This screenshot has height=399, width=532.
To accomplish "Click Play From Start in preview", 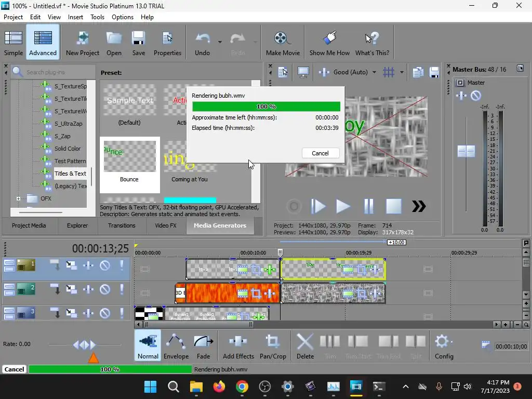I will click(x=318, y=206).
